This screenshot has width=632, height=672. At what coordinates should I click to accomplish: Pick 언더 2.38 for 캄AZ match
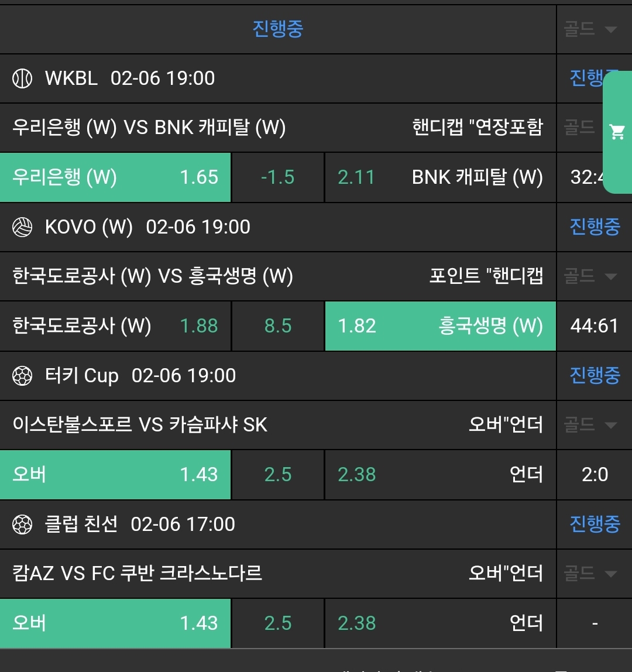[440, 623]
